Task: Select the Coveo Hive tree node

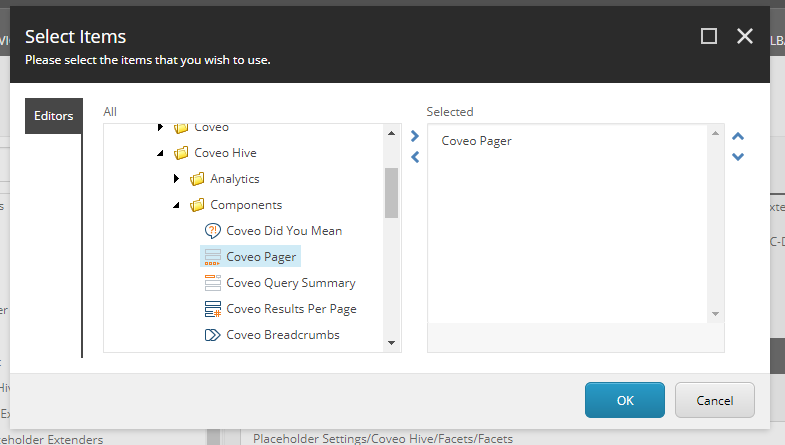Action: [225, 153]
